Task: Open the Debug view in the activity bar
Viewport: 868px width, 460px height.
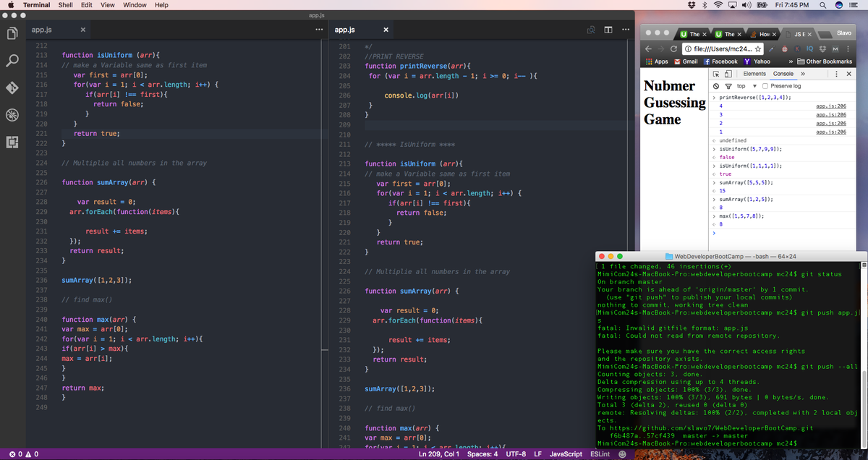Action: coord(12,115)
